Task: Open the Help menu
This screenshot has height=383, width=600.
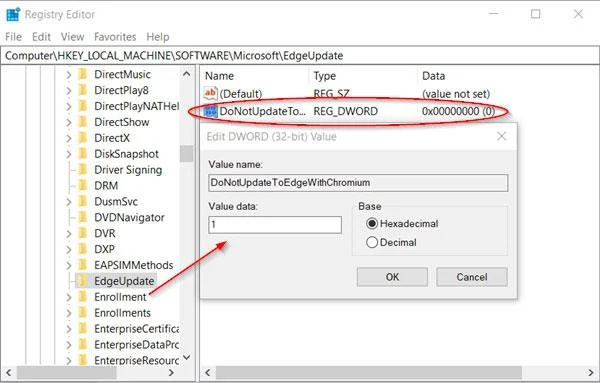Action: point(158,37)
